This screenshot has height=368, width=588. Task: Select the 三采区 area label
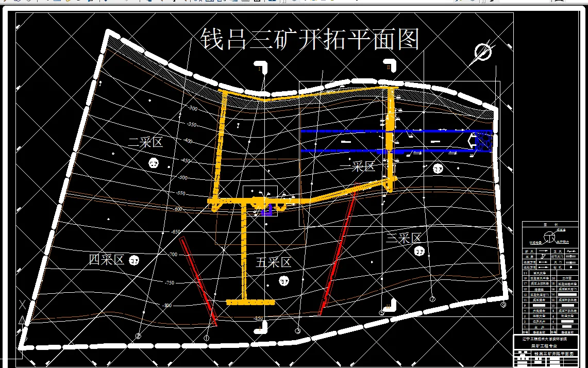pos(404,238)
